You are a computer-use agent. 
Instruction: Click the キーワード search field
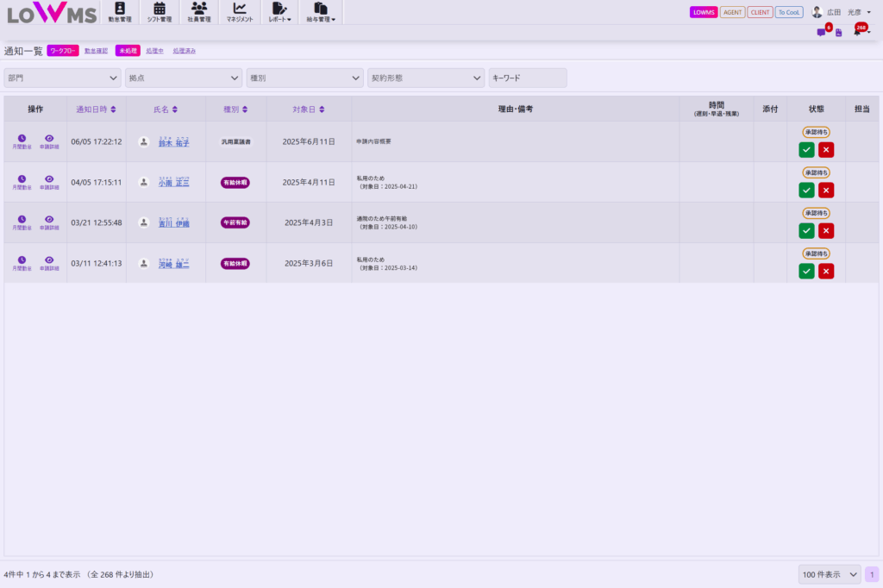[x=528, y=78]
